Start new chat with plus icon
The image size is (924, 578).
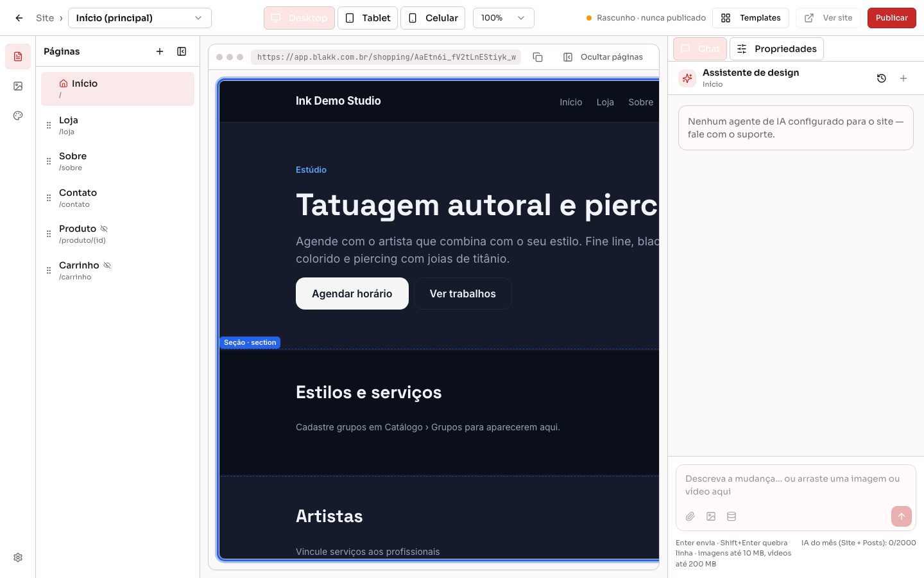[903, 78]
